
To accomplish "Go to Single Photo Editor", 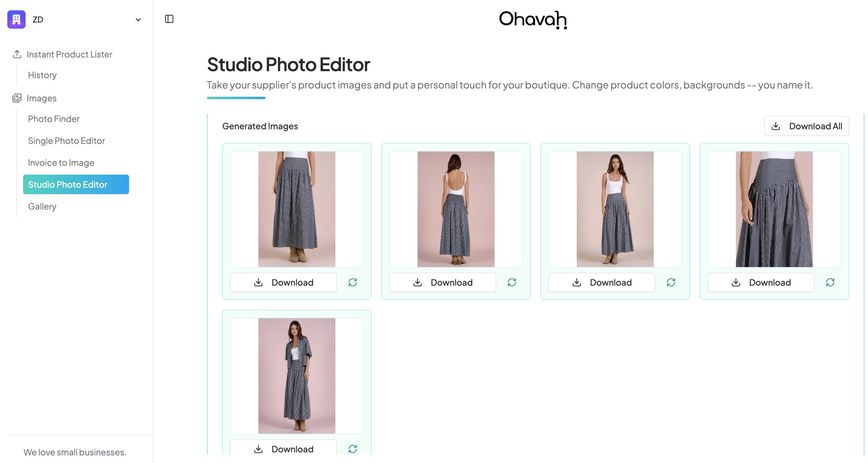I will (x=66, y=141).
